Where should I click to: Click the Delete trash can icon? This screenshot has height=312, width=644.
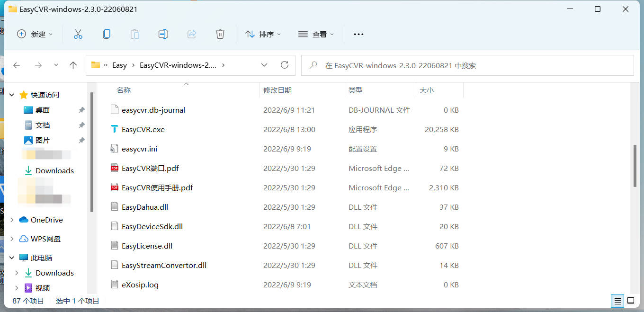(220, 34)
